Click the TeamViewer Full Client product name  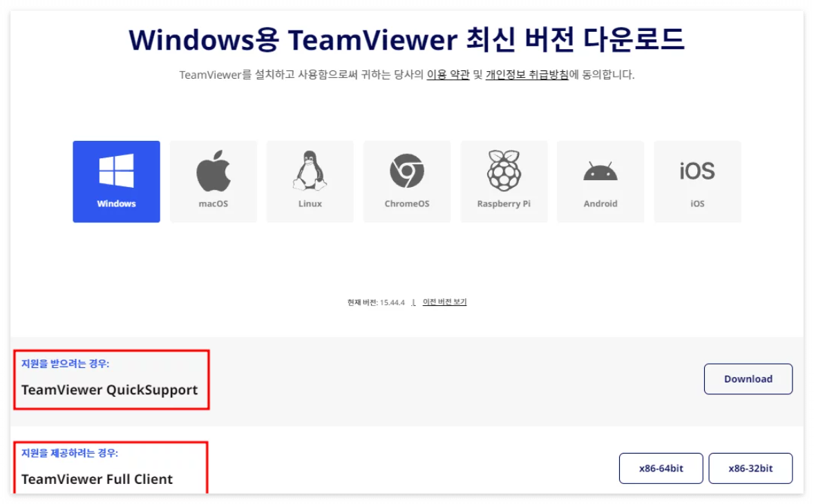(97, 479)
